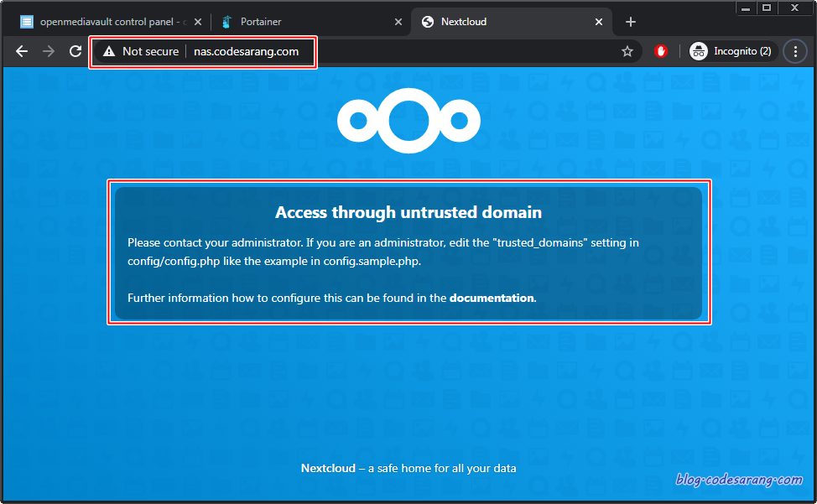817x504 pixels.
Task: Switch to openmediavault control panel tab
Action: click(x=109, y=22)
